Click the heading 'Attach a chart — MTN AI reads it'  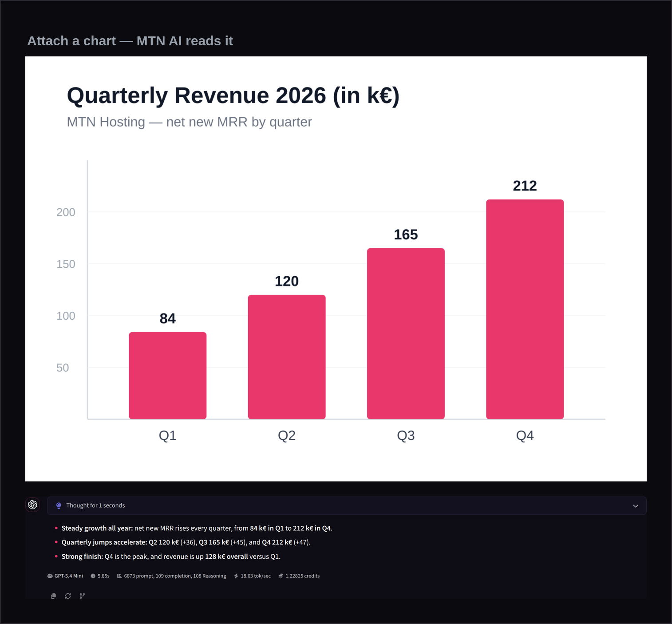click(x=130, y=41)
